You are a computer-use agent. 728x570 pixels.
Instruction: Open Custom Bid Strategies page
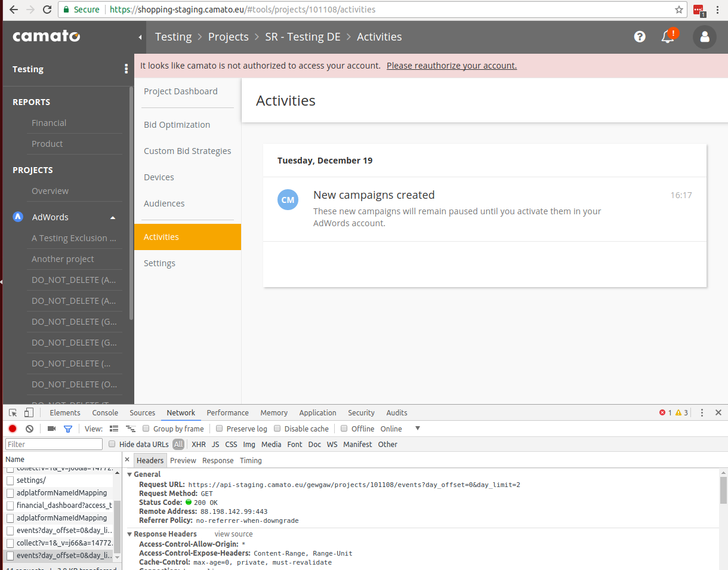coord(187,151)
